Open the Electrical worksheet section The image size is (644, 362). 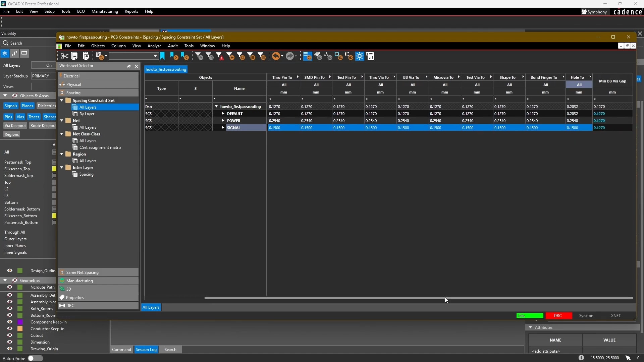coord(98,76)
